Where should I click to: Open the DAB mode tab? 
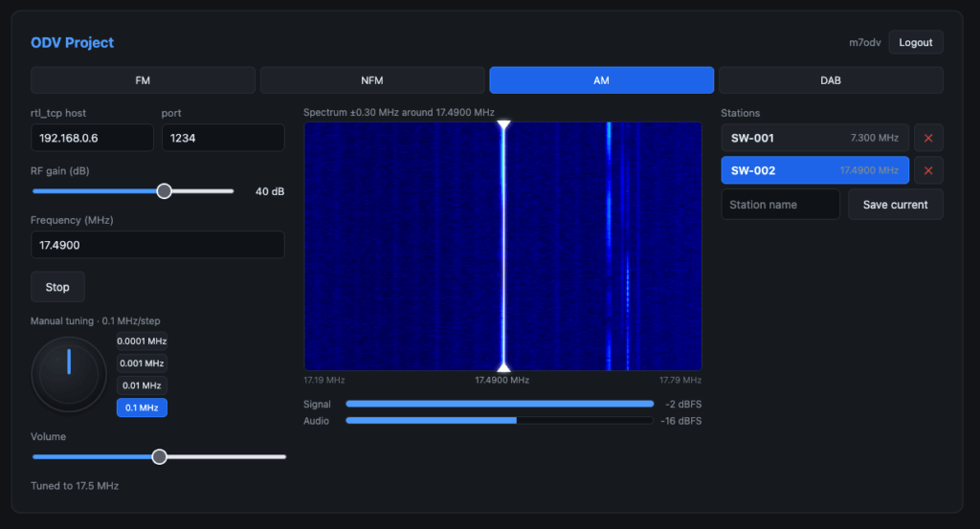pos(831,80)
